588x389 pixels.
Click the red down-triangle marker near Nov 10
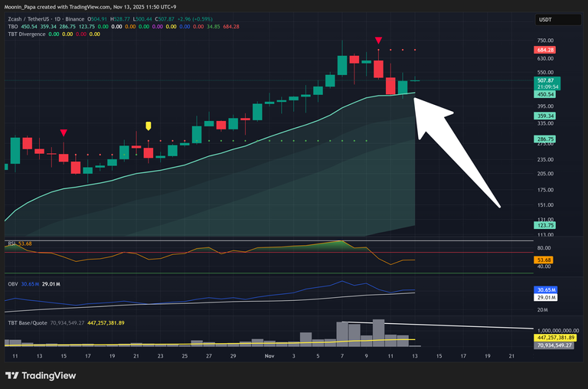tap(378, 40)
